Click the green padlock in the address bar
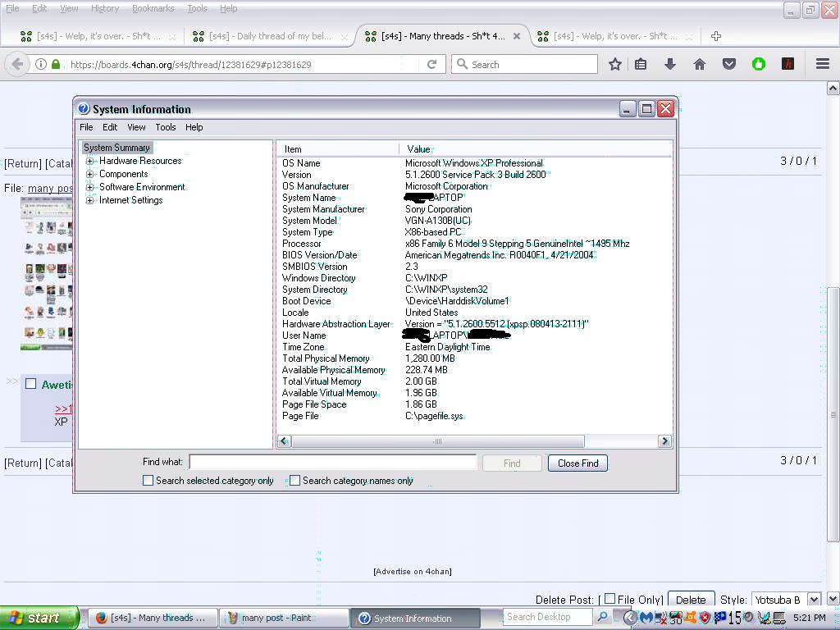This screenshot has width=840, height=630. point(56,64)
